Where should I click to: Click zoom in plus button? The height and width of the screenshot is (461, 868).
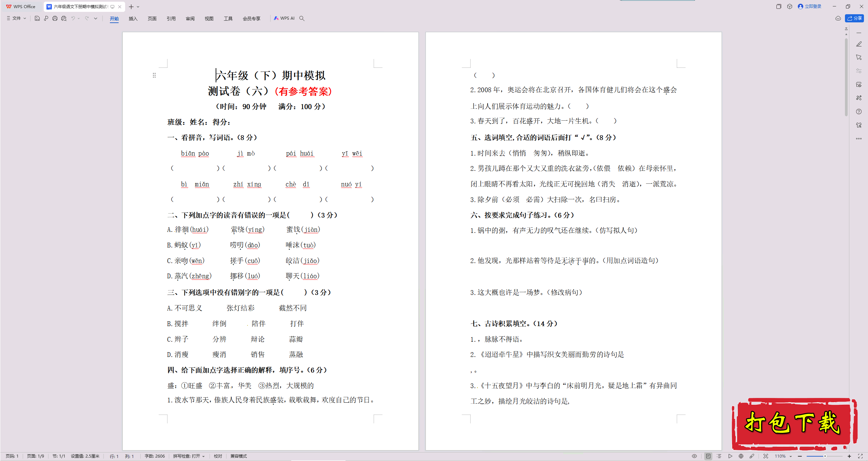coord(849,456)
